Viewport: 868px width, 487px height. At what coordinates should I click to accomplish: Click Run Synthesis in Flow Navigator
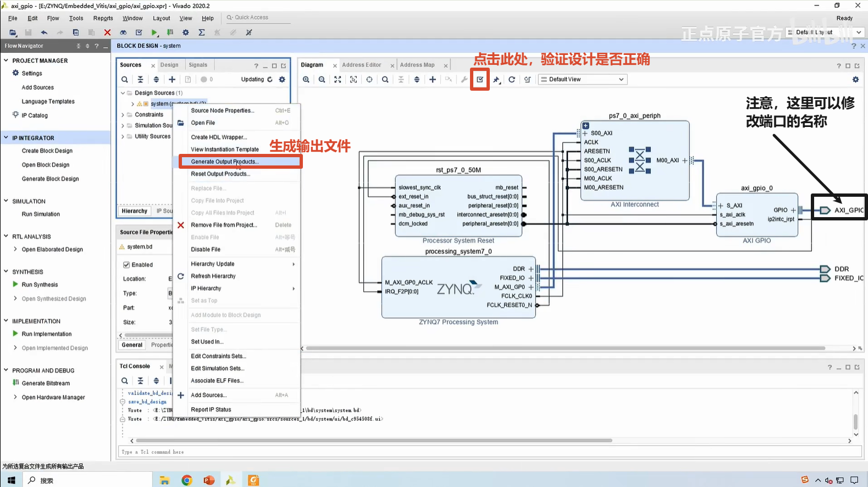click(x=40, y=285)
